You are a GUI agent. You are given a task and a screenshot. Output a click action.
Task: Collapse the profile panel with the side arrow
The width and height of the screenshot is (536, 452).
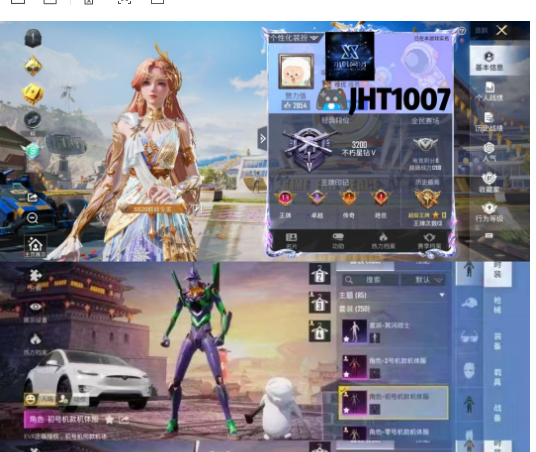(x=262, y=138)
